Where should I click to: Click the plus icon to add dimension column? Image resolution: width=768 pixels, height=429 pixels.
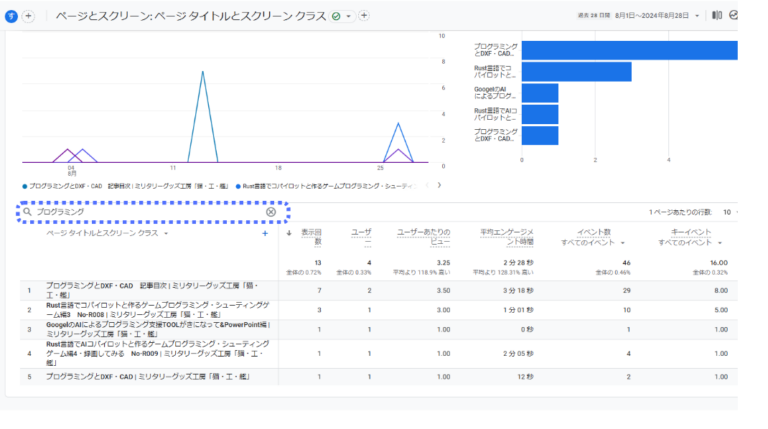pos(265,233)
